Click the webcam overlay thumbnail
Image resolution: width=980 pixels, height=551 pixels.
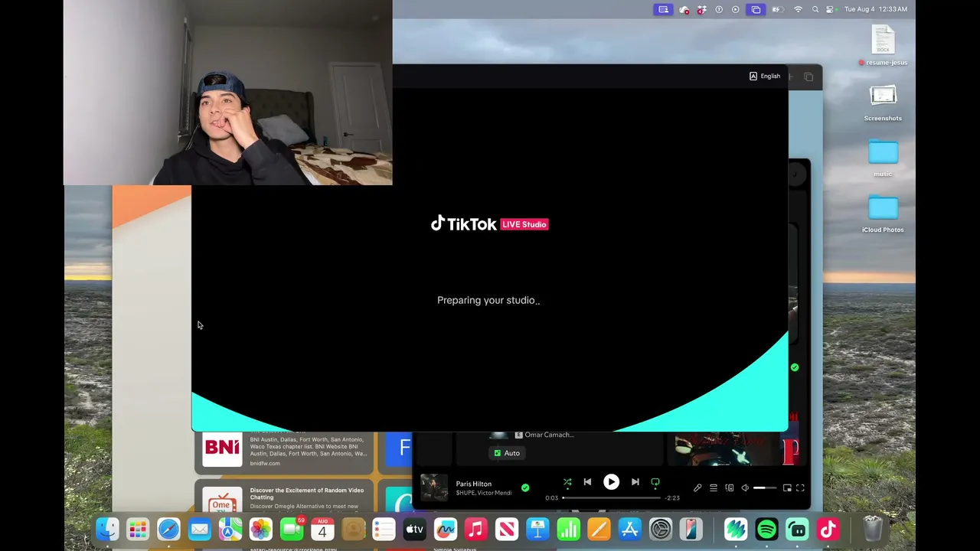228,93
